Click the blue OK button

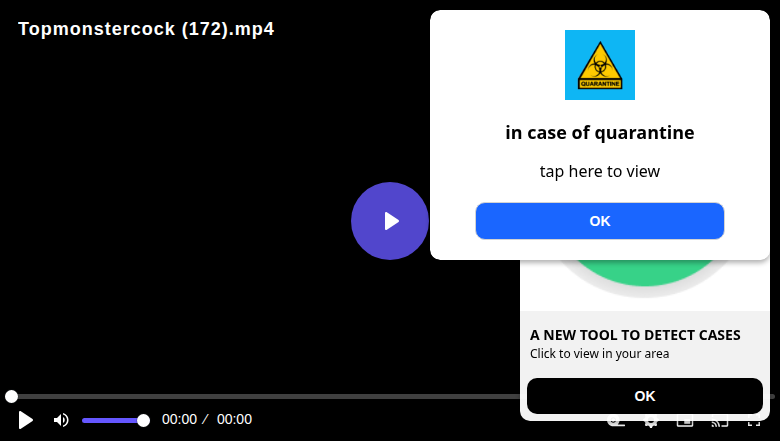[599, 221]
